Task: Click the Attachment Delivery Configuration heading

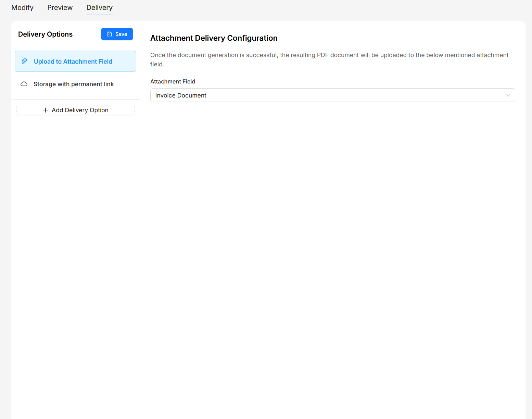Action: click(x=214, y=38)
